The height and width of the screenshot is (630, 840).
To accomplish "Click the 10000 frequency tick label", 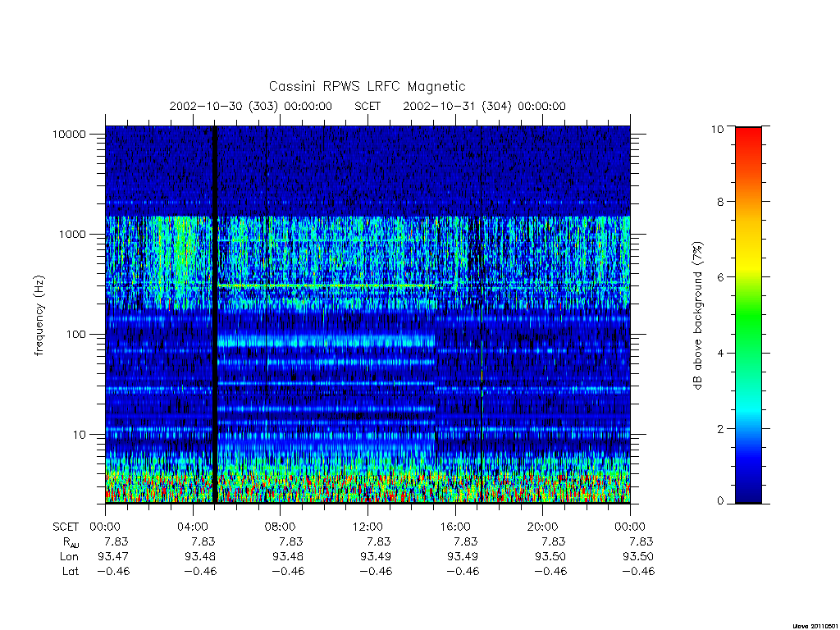I will point(69,134).
